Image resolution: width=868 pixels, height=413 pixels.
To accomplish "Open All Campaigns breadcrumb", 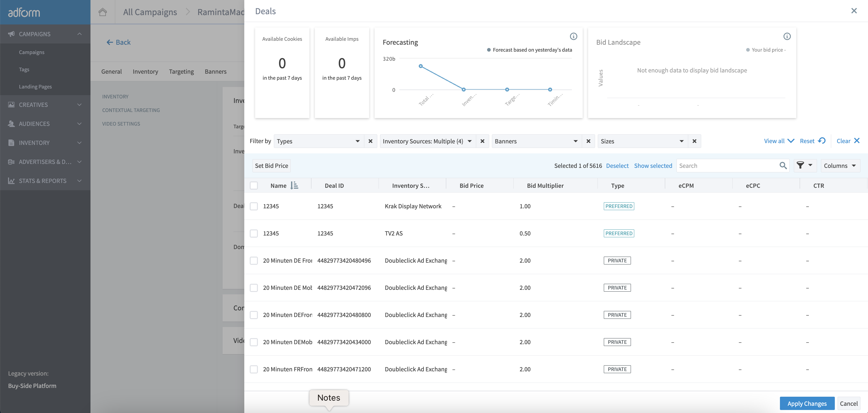I will click(150, 12).
